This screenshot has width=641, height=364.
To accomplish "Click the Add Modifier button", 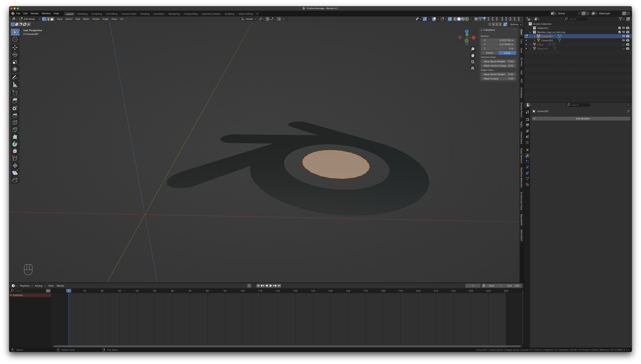I will point(581,119).
